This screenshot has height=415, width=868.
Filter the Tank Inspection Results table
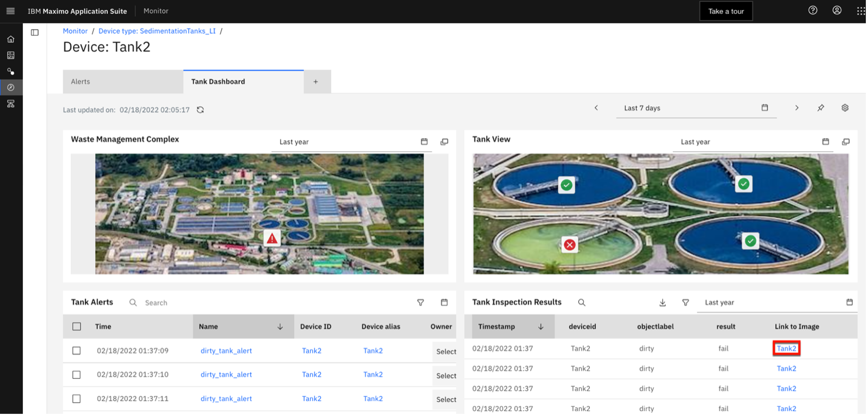pos(686,303)
